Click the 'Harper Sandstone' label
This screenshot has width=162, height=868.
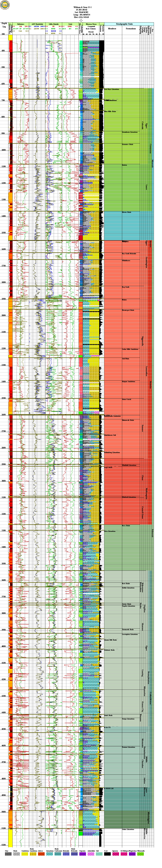point(128,381)
